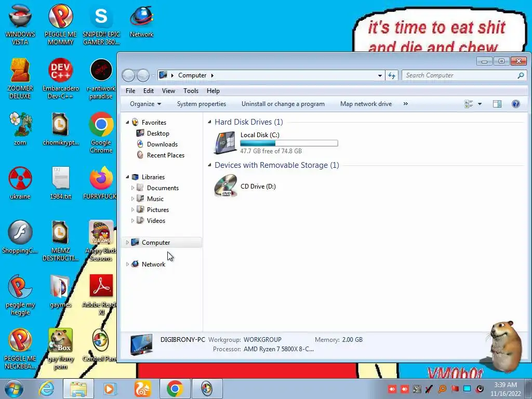Open the chomikrypt desktop icon

60,129
